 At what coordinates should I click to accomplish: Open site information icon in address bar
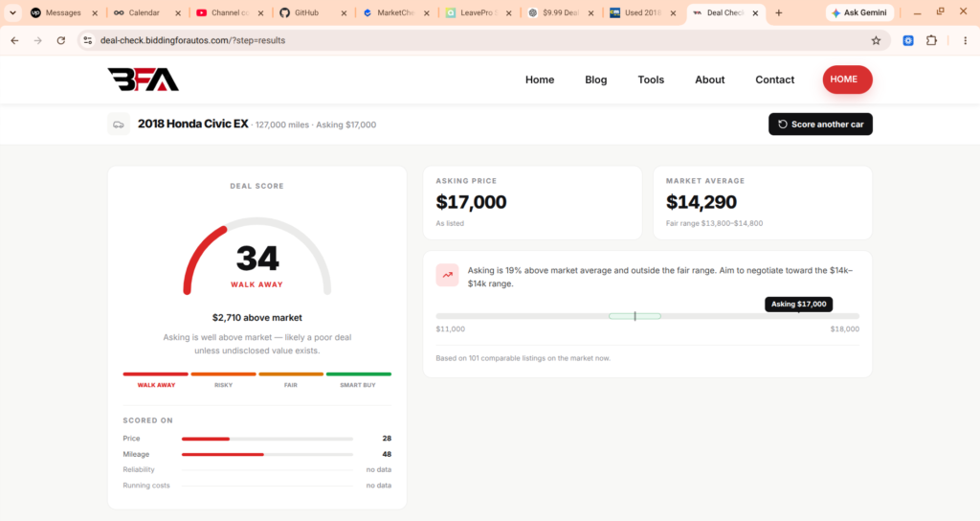coord(87,40)
